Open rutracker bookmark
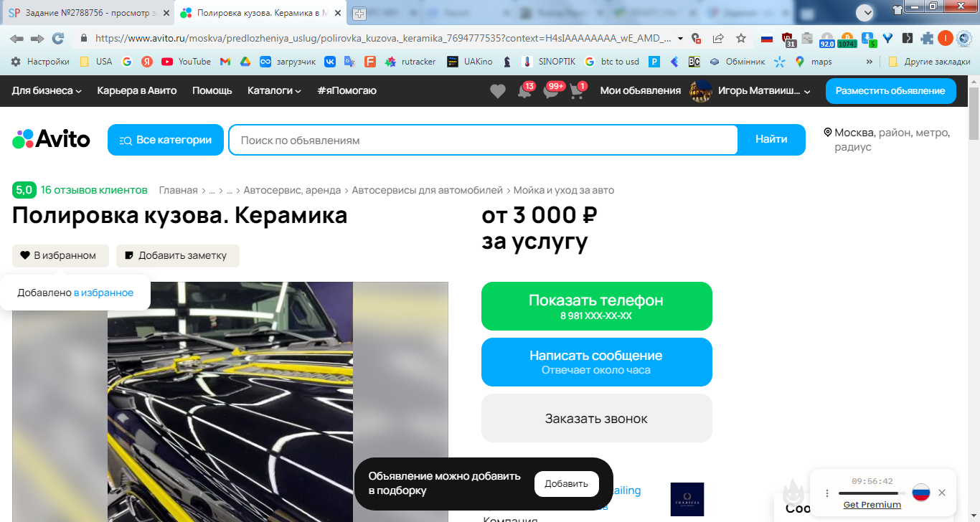The height and width of the screenshot is (522, 980). [x=410, y=62]
